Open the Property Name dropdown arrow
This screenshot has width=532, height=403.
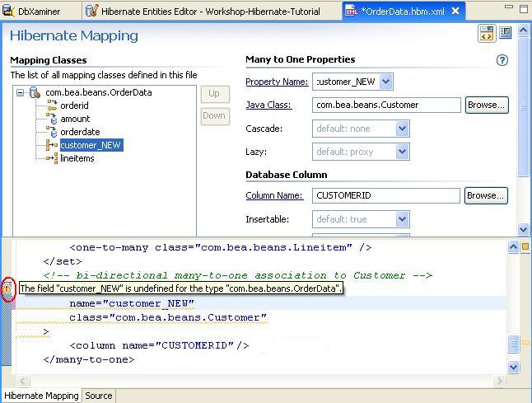386,82
